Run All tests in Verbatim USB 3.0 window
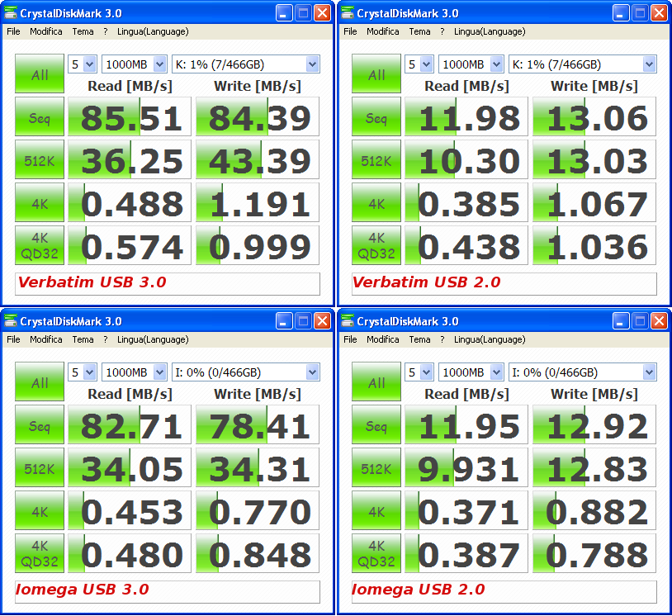 coord(40,73)
